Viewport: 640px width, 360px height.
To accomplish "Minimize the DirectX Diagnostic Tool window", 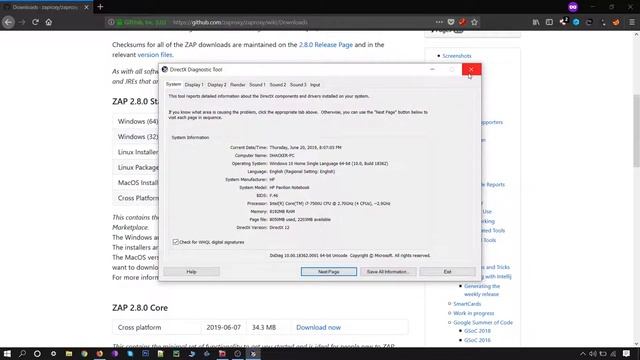I will coord(432,69).
